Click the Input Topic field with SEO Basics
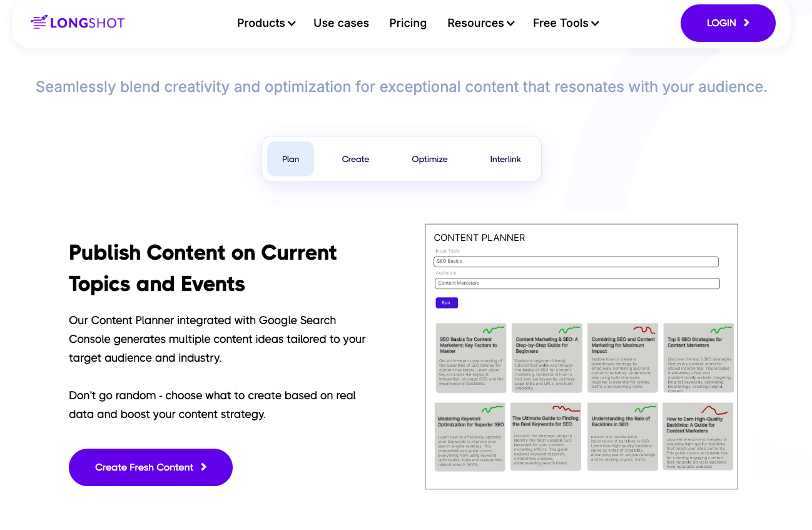Screen dimensions: 812x530 click(x=576, y=262)
